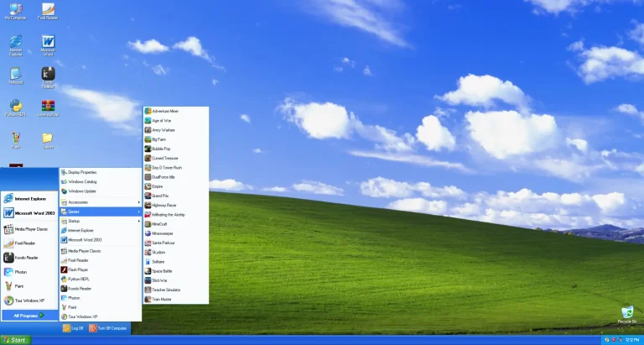Open Koodo Reader in Start menu left pane
The width and height of the screenshot is (644, 345).
coord(29,258)
